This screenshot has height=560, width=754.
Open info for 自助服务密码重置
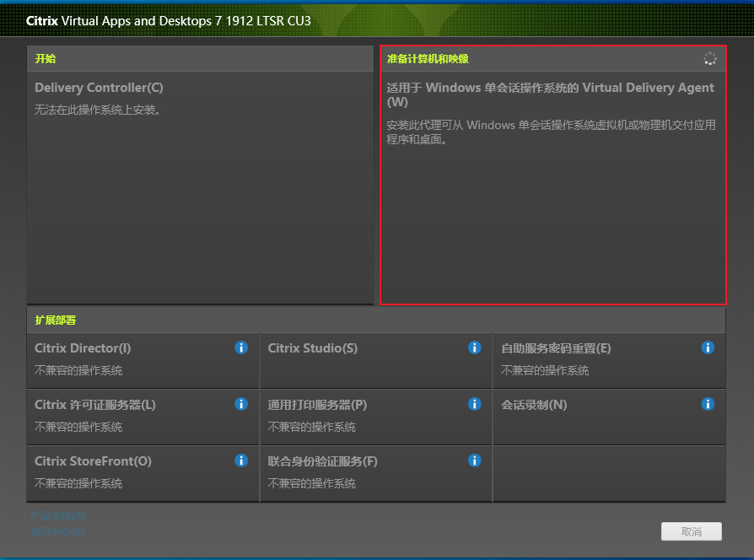[x=708, y=347]
